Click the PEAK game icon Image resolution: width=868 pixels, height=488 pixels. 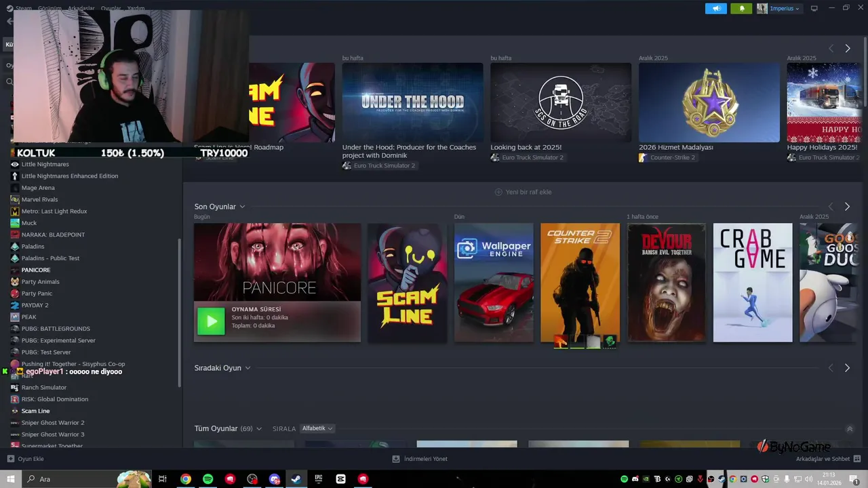coord(15,317)
